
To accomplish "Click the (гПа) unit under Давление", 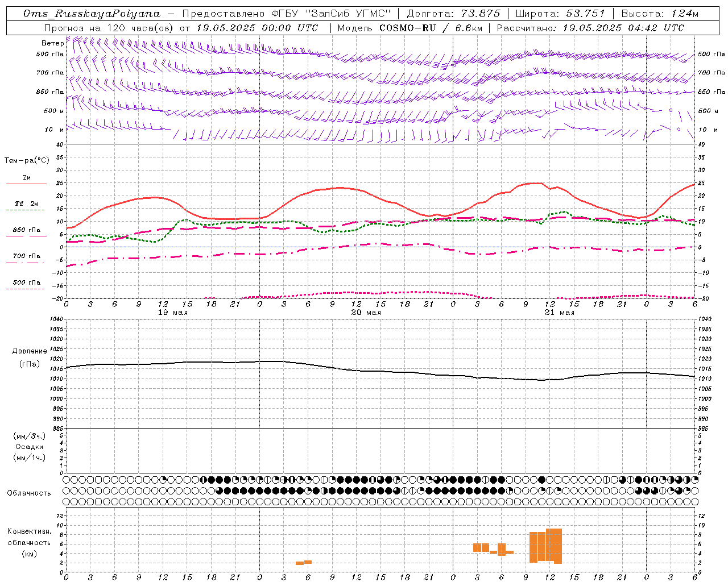I will click(30, 364).
